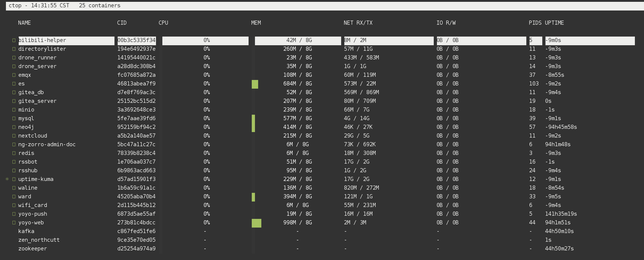The height and width of the screenshot is (260, 644).
Task: Click the 998M / 8G memory value
Action: (298, 223)
